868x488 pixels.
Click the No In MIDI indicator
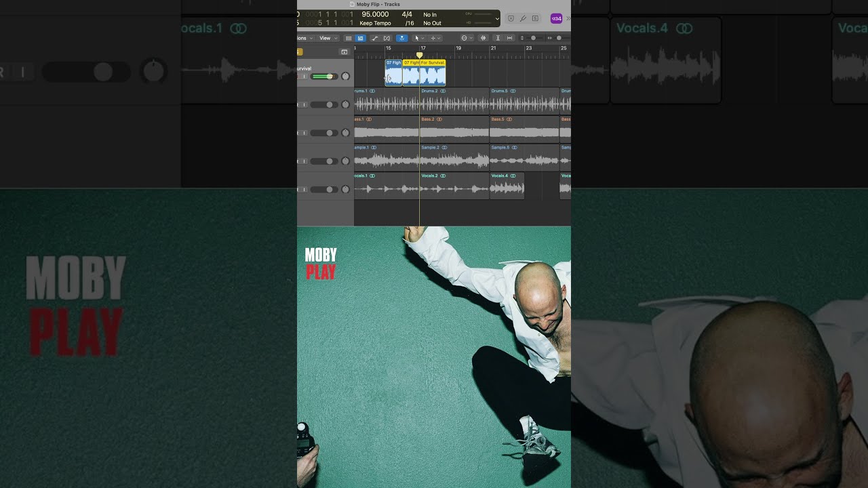pyautogui.click(x=430, y=14)
